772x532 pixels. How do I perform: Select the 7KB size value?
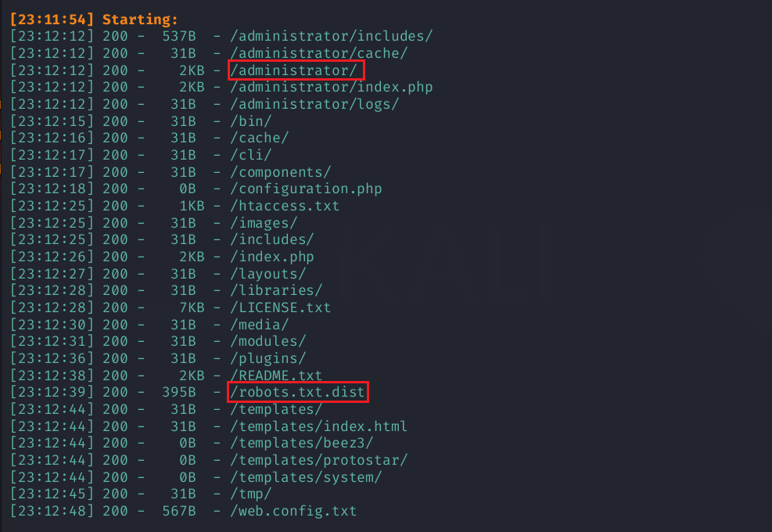tap(192, 307)
